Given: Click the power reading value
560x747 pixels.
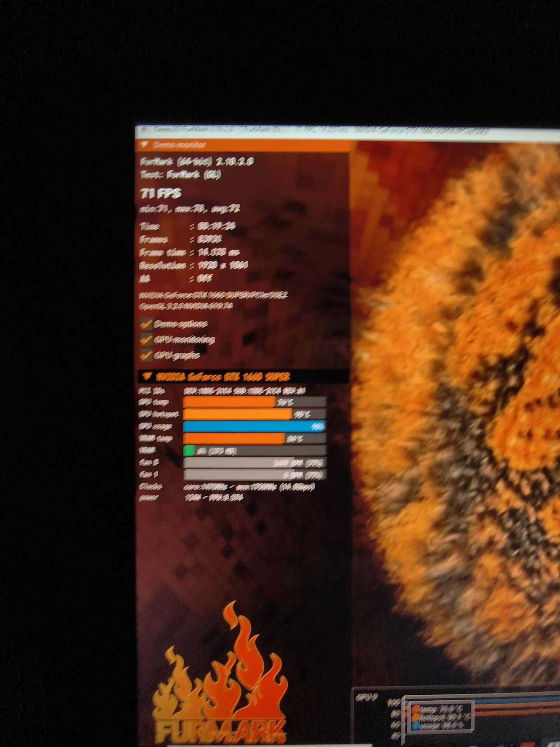Looking at the screenshot, I should coord(213,498).
